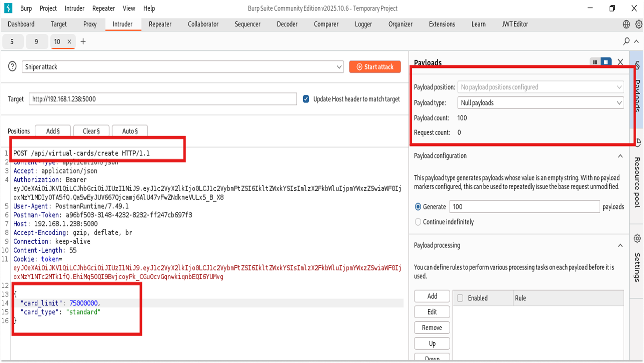Click the Settings gear side tab

(x=637, y=239)
